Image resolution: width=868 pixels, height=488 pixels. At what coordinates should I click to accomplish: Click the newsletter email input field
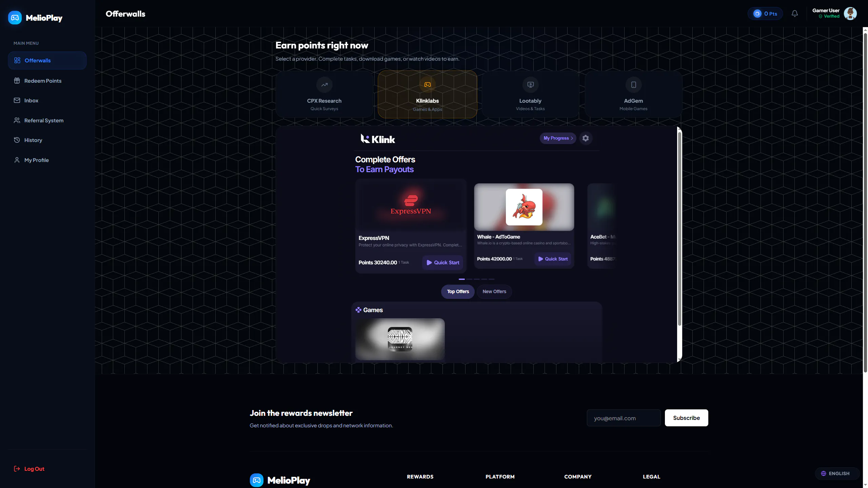click(x=624, y=418)
